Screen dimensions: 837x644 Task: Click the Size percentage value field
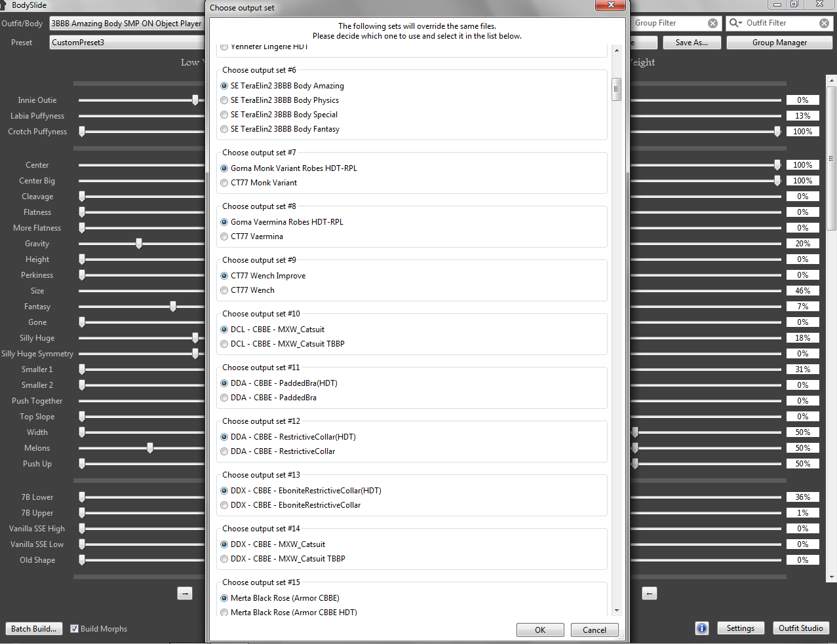pos(802,291)
